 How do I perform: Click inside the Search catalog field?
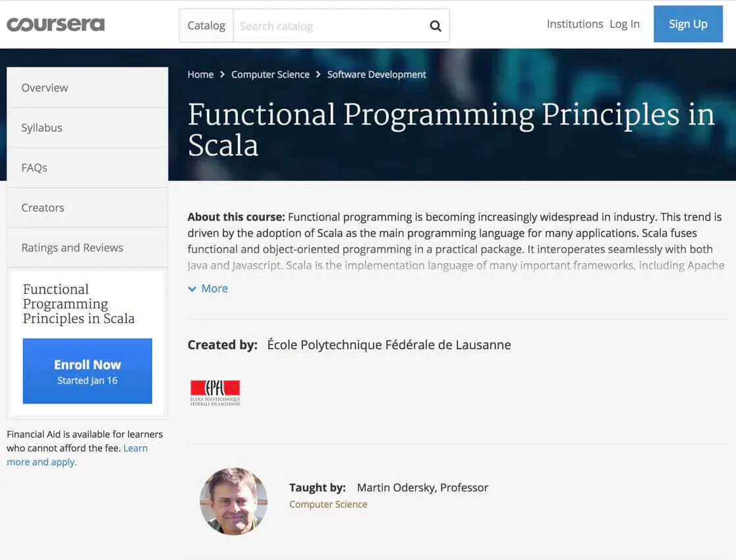(x=316, y=26)
